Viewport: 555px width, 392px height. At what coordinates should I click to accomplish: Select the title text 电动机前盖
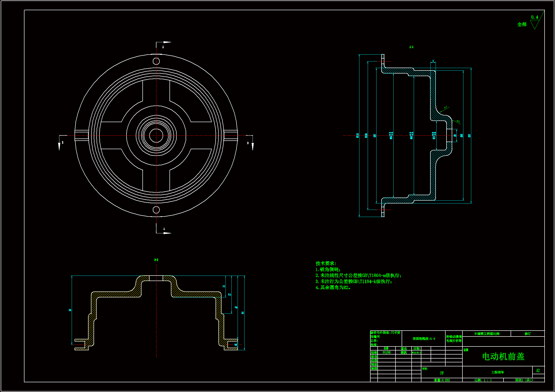(503, 357)
